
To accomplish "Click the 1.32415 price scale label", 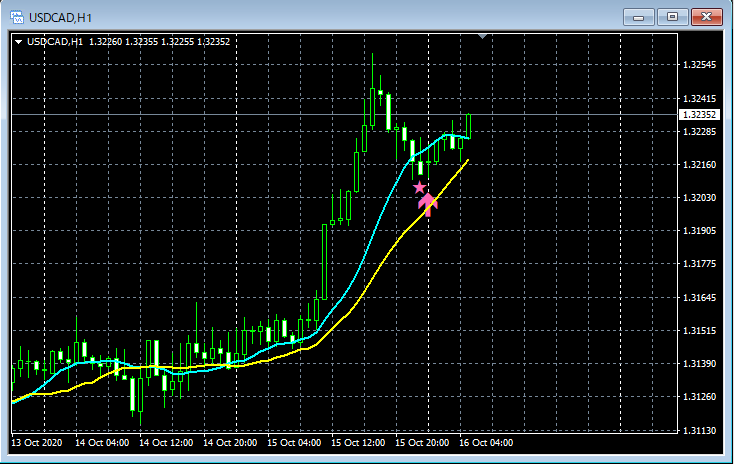I will 699,98.
